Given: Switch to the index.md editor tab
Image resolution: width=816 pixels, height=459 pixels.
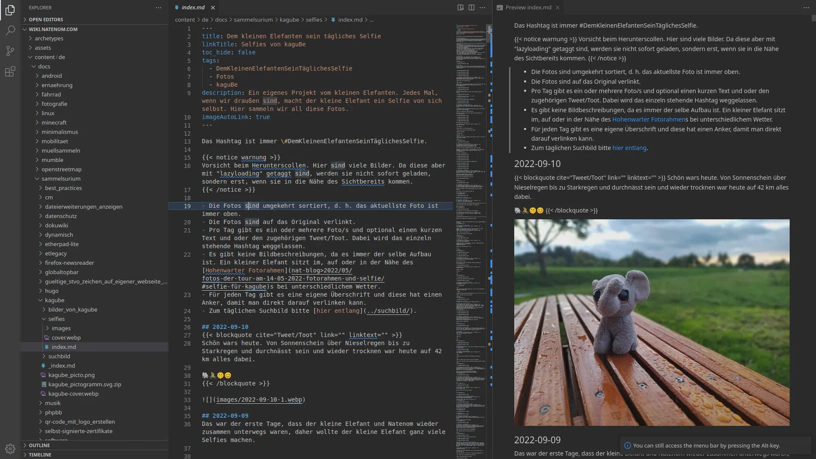Looking at the screenshot, I should click(193, 8).
